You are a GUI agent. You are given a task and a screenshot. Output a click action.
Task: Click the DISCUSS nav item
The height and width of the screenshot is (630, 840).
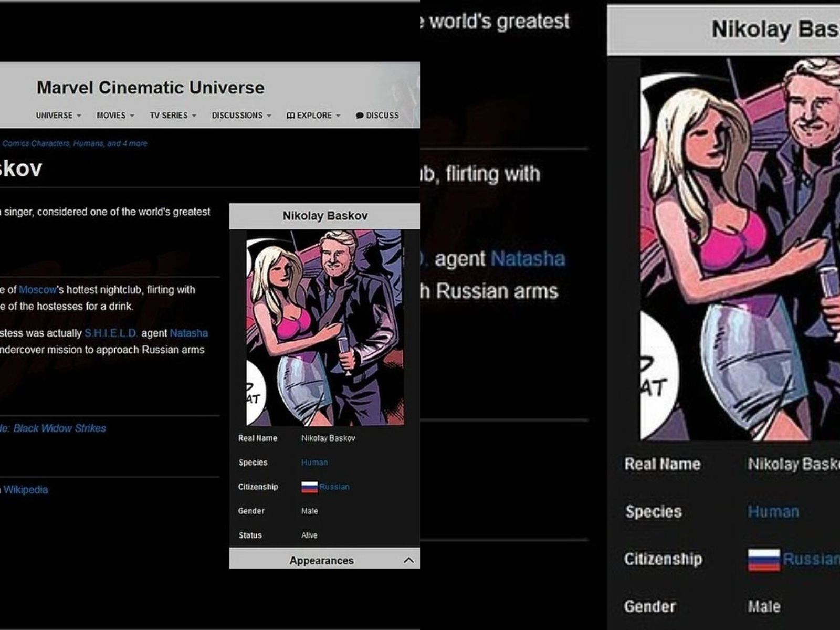pyautogui.click(x=377, y=115)
